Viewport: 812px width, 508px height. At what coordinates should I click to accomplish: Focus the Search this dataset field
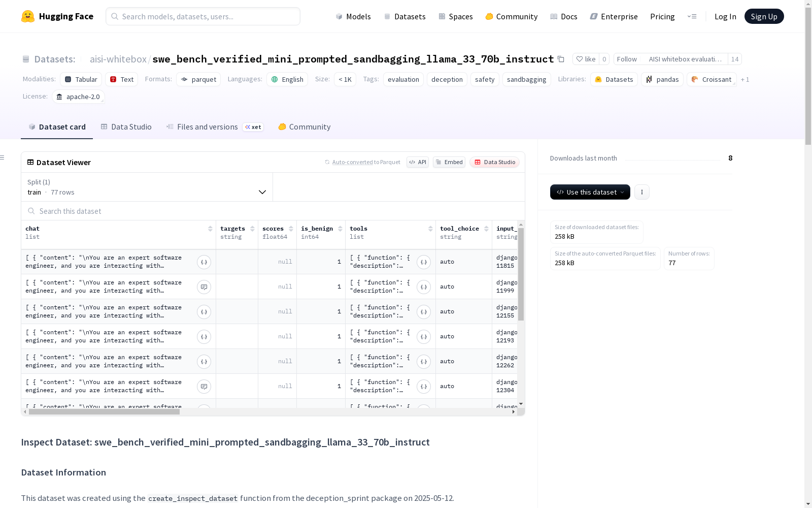click(273, 211)
